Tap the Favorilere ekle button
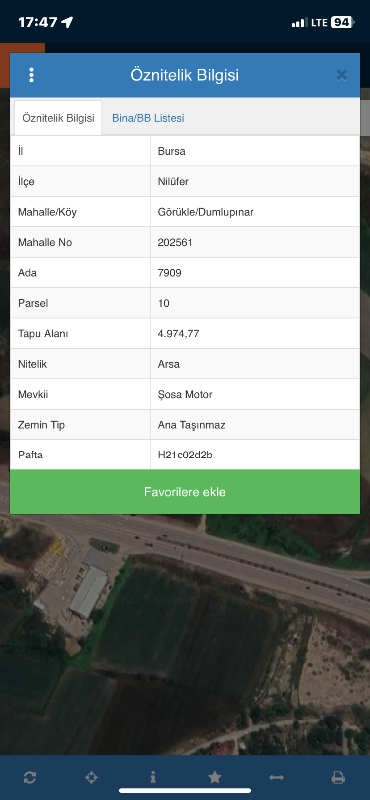370x800 pixels. click(185, 492)
